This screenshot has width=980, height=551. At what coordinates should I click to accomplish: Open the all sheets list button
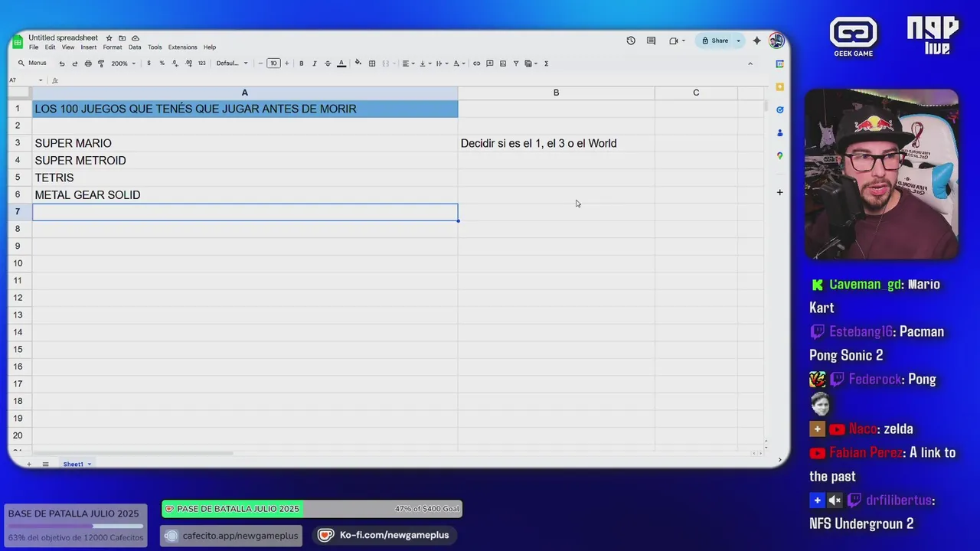(x=45, y=465)
